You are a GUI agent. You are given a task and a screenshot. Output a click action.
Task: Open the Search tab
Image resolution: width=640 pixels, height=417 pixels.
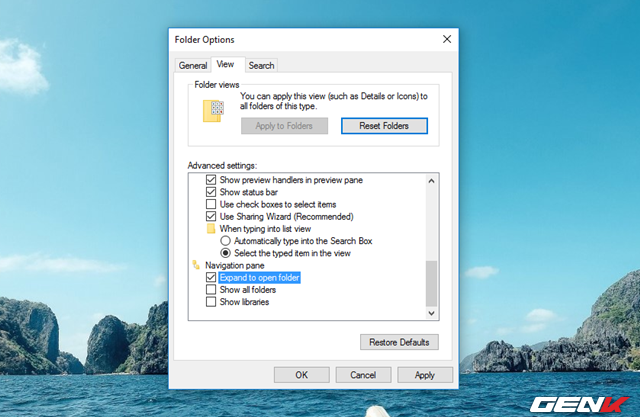[x=261, y=65]
